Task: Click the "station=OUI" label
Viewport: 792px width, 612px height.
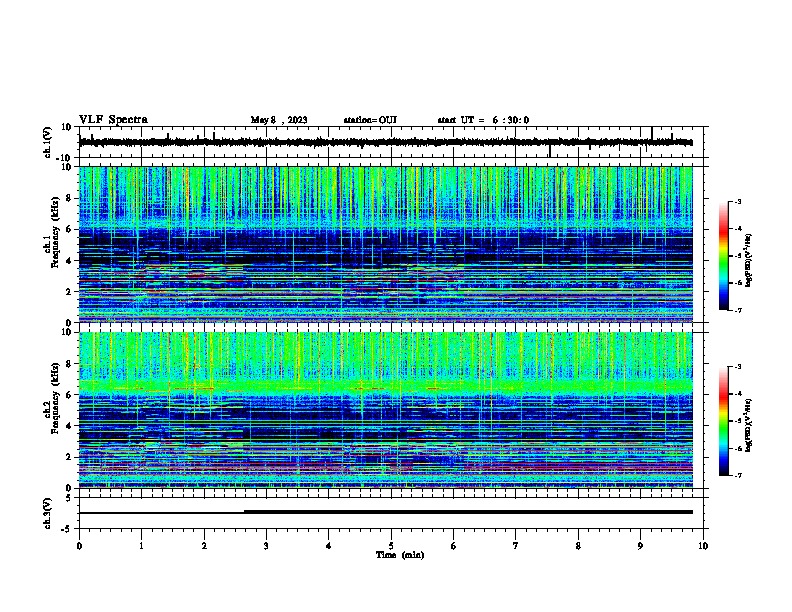Action: pyautogui.click(x=370, y=120)
